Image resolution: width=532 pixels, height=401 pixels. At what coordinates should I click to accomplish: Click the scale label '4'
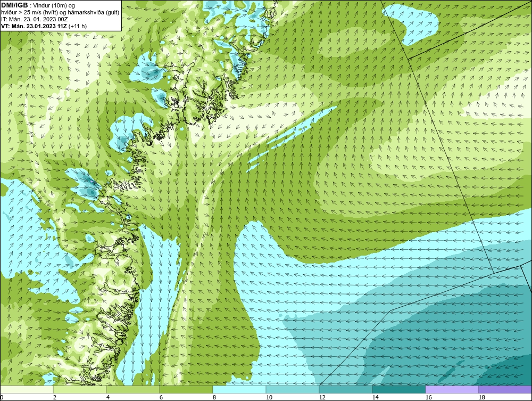108,397
